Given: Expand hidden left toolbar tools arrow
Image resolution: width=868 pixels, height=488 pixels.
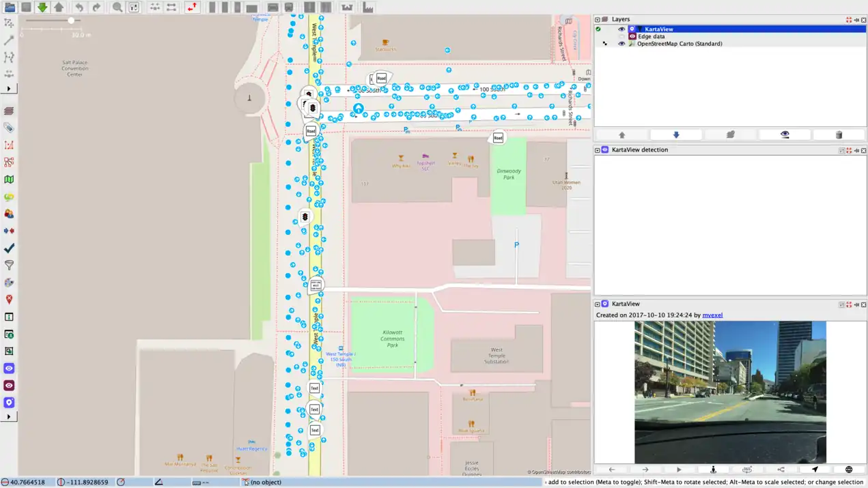Looking at the screenshot, I should pos(9,89).
